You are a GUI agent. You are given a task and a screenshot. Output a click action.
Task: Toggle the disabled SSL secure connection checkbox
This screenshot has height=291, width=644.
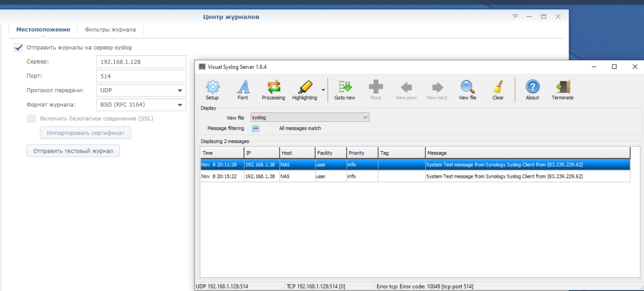31,119
